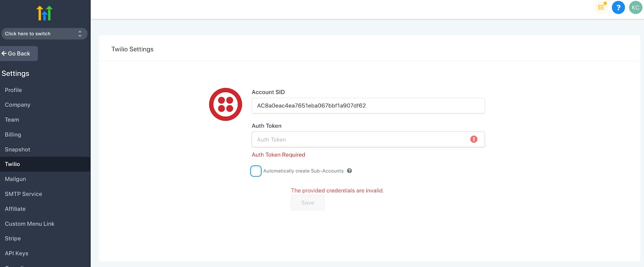
Task: Open the KC user avatar menu
Action: (x=636, y=7)
